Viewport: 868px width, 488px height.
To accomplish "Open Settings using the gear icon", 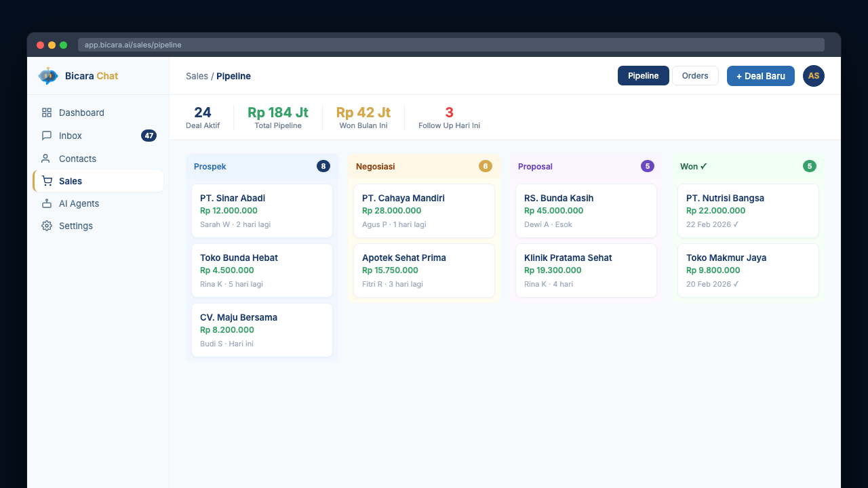I will pos(47,226).
